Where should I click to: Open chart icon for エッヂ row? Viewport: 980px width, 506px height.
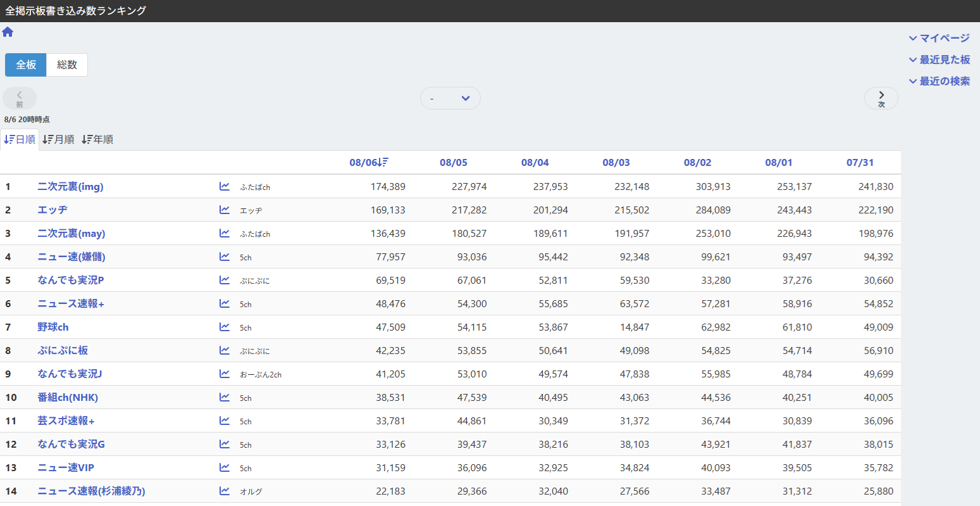coord(224,210)
